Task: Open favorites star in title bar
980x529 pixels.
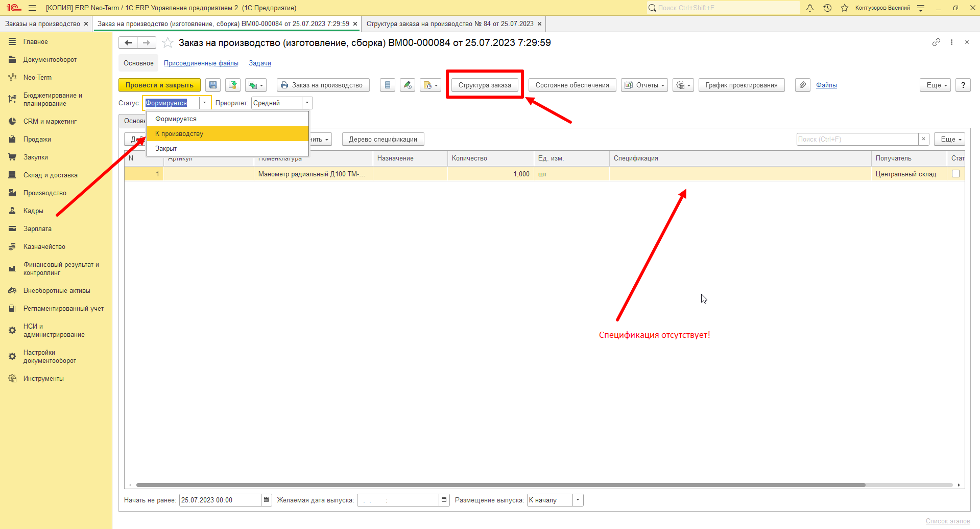Action: [845, 8]
